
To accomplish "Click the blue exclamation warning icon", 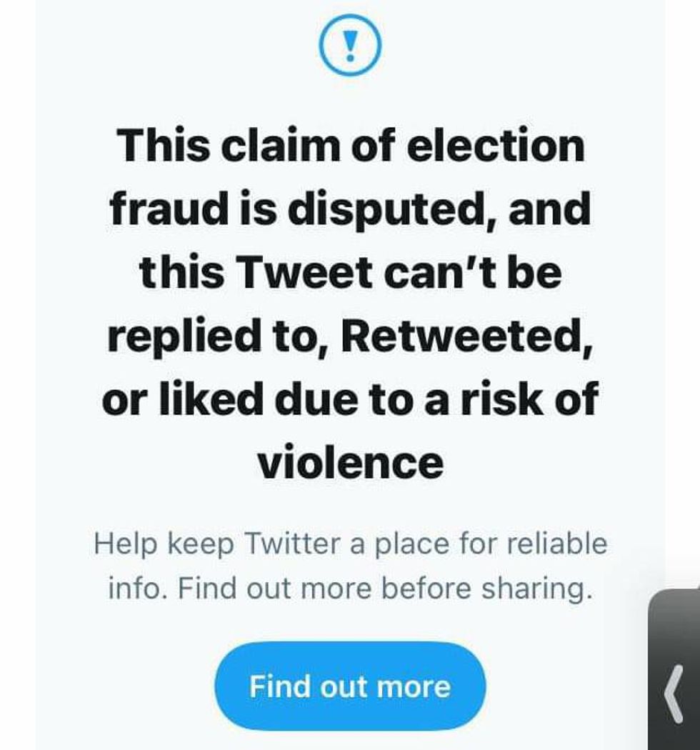I will (x=349, y=47).
